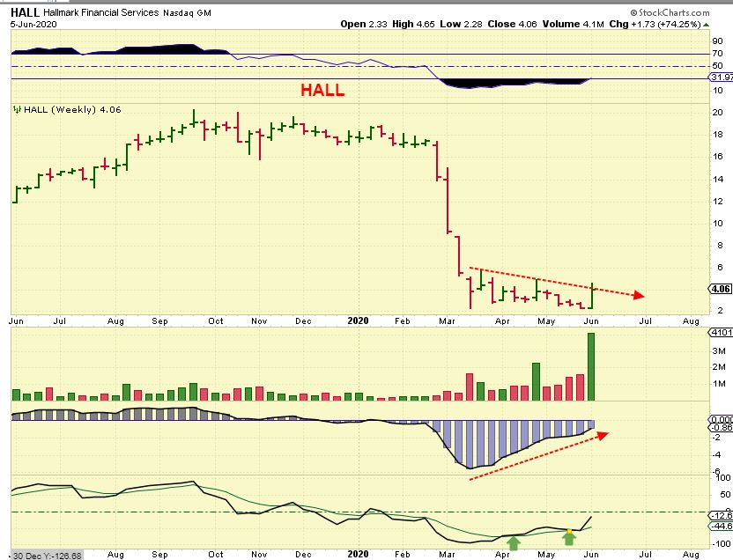Click the HALL ticker symbol in the header
Image resolution: width=733 pixels, height=560 pixels.
[26, 12]
